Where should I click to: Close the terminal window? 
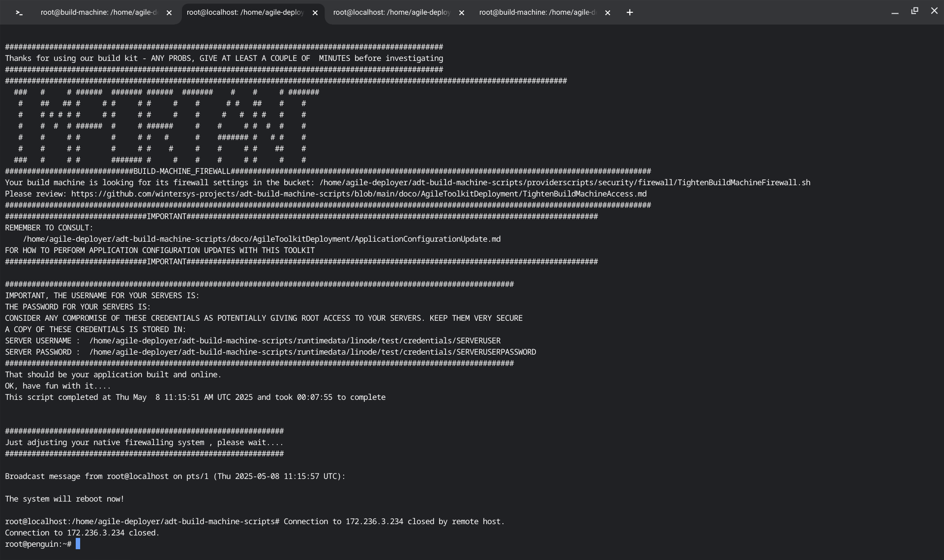click(934, 11)
